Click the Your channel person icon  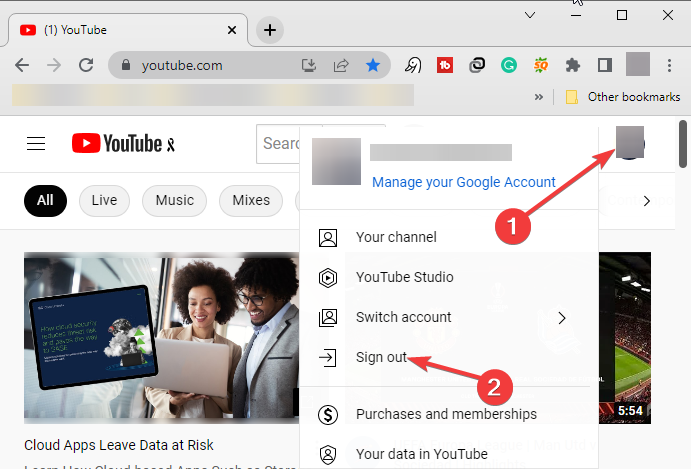328,238
